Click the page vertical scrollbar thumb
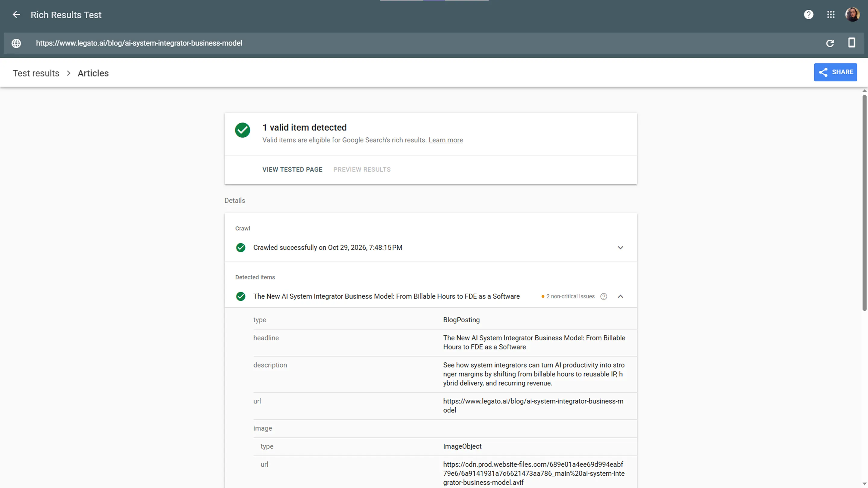The image size is (868, 488). coord(864,202)
